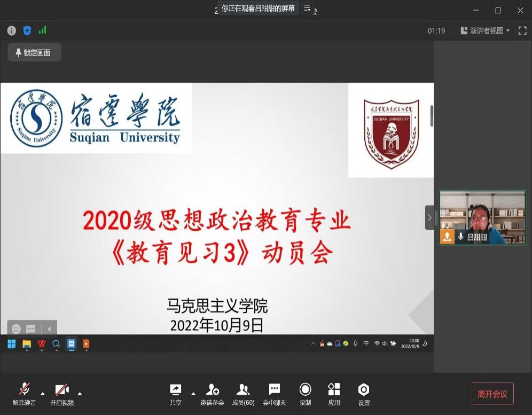Open 成员(60) participants list
Screen dimensions: 532x415
pyautogui.click(x=243, y=394)
